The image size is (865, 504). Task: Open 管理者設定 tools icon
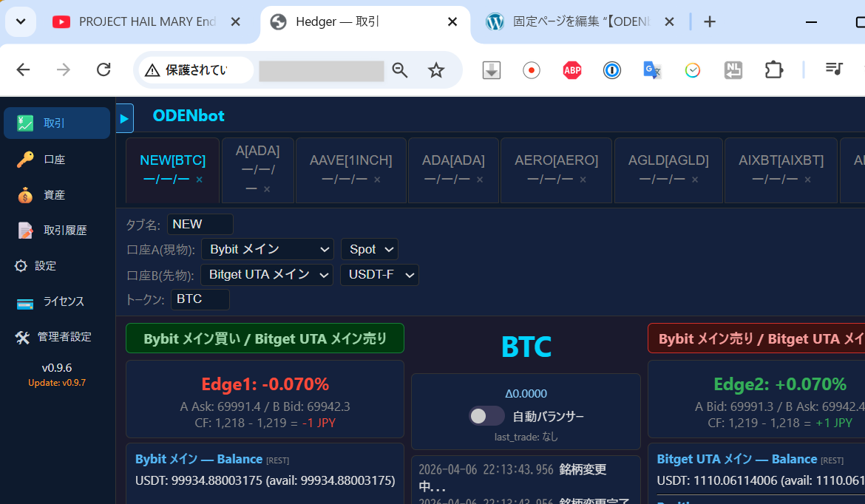(x=22, y=337)
